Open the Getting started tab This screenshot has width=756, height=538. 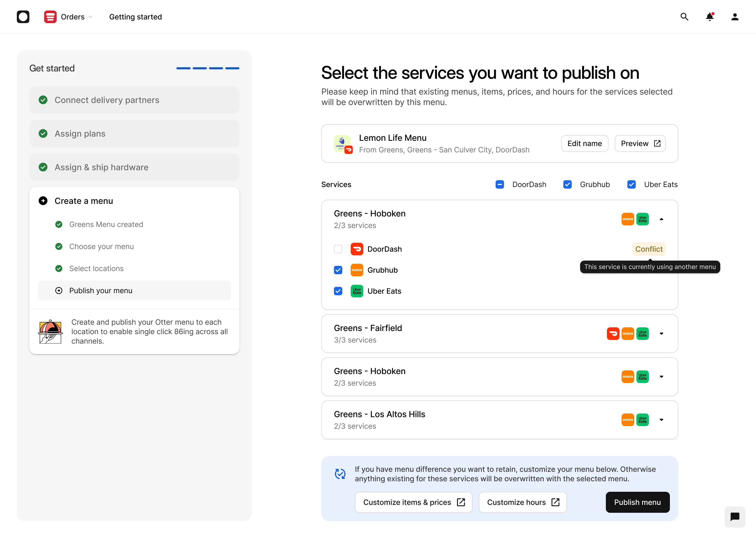(x=135, y=17)
